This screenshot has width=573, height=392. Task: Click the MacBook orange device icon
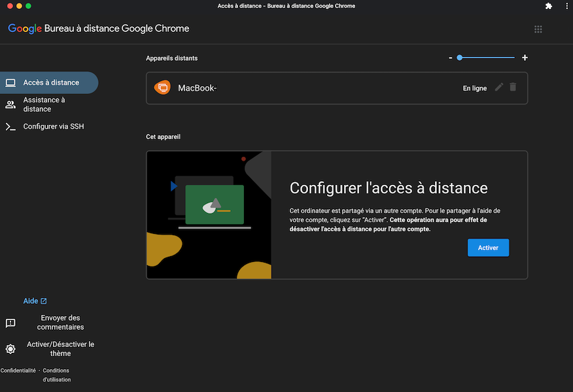(162, 88)
